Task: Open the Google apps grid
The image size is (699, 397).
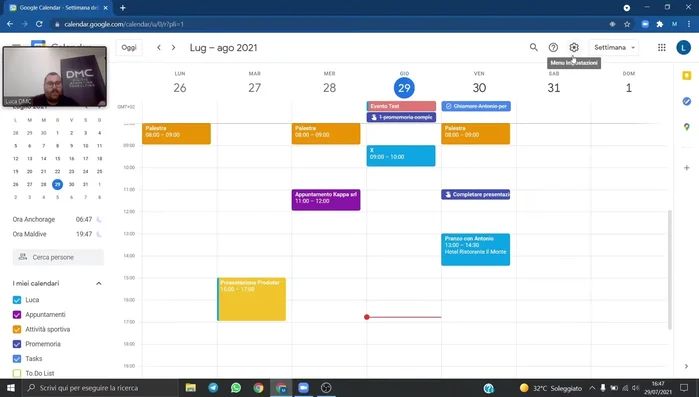Action: pyautogui.click(x=662, y=47)
